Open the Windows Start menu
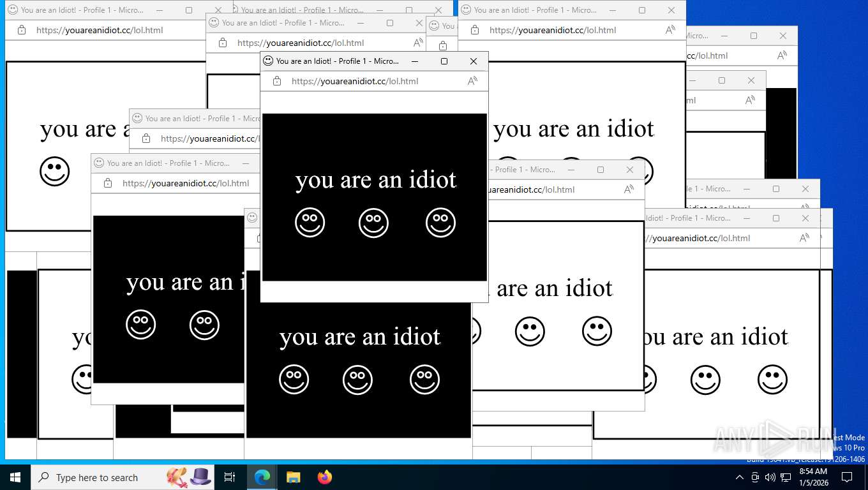 click(x=15, y=477)
